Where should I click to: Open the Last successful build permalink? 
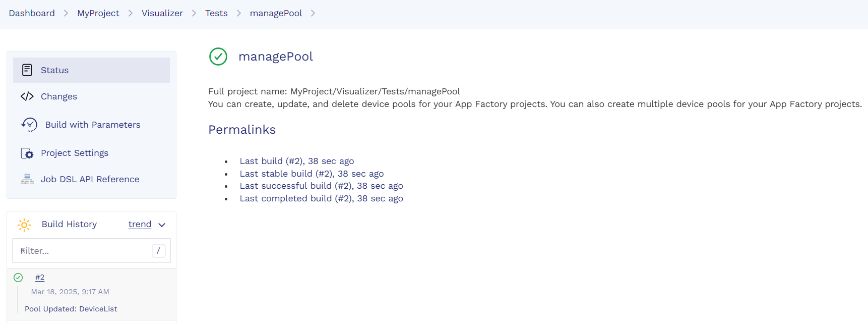point(321,186)
